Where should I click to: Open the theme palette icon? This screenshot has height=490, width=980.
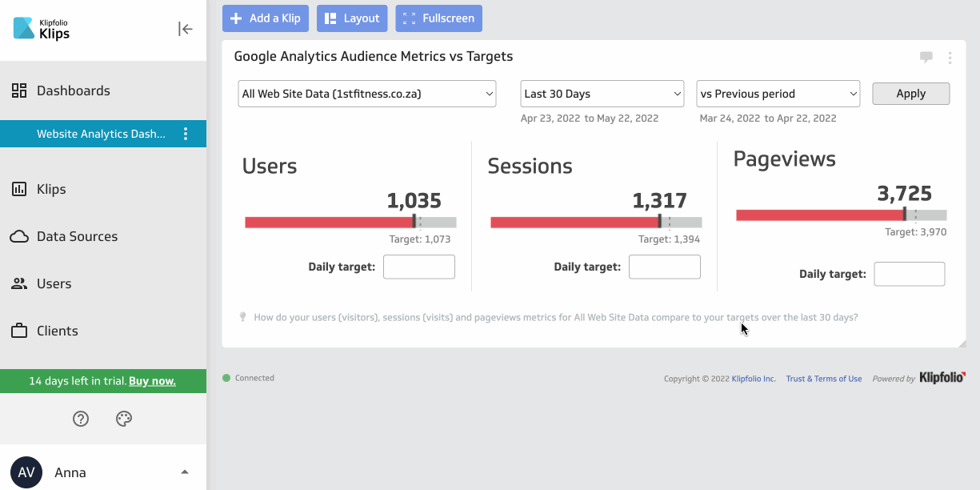pyautogui.click(x=123, y=419)
